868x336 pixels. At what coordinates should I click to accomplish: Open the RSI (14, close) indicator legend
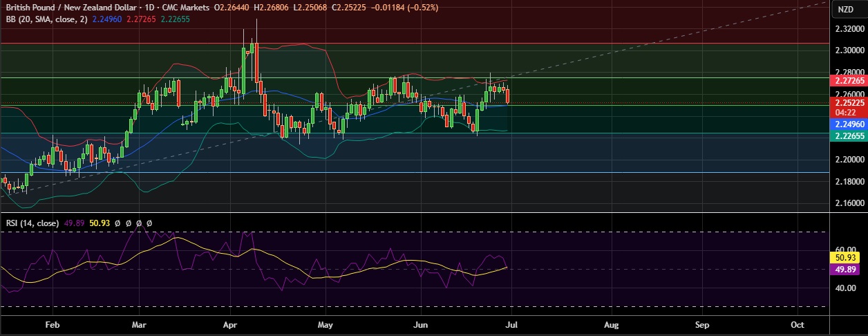click(32, 223)
